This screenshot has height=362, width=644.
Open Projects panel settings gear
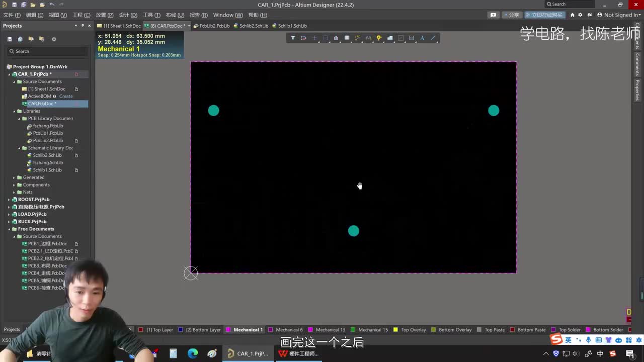pos(54,39)
